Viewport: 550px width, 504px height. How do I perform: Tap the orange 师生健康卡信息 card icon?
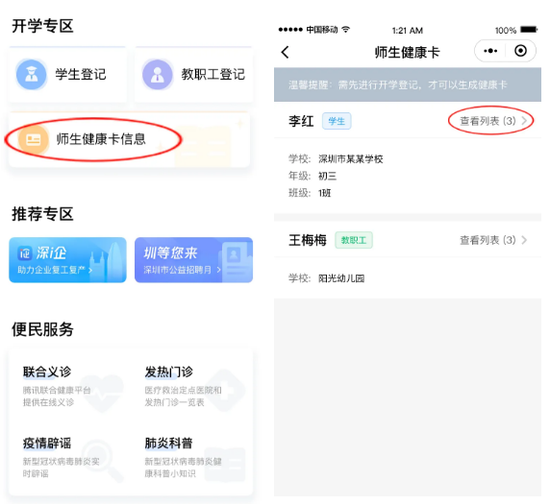33,140
